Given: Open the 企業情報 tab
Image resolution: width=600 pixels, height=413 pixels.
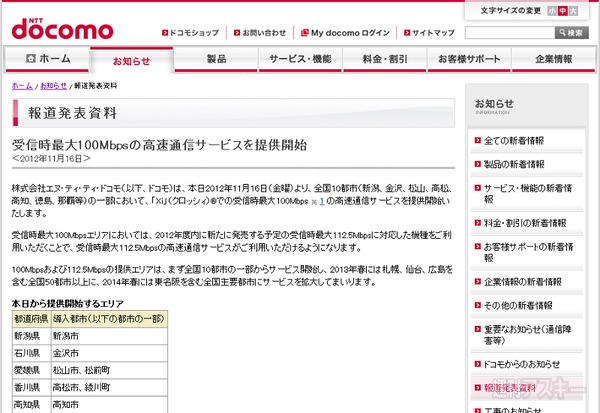Looking at the screenshot, I should pyautogui.click(x=554, y=59).
